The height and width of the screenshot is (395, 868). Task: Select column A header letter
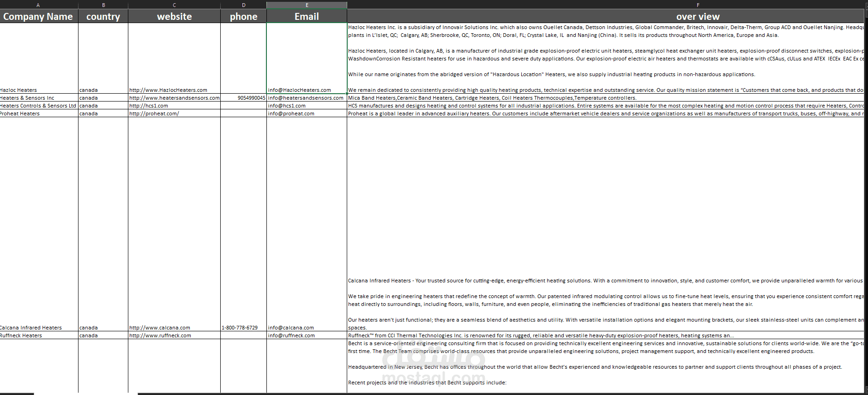[x=38, y=5]
